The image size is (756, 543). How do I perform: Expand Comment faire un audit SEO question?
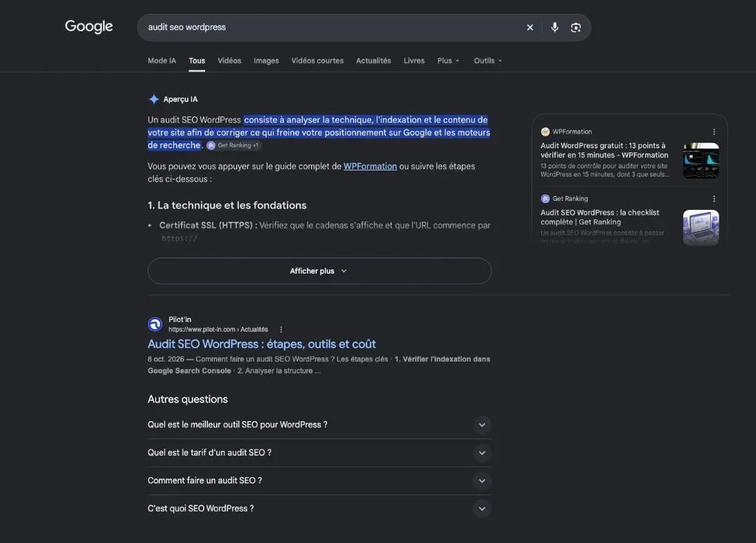[x=319, y=481]
